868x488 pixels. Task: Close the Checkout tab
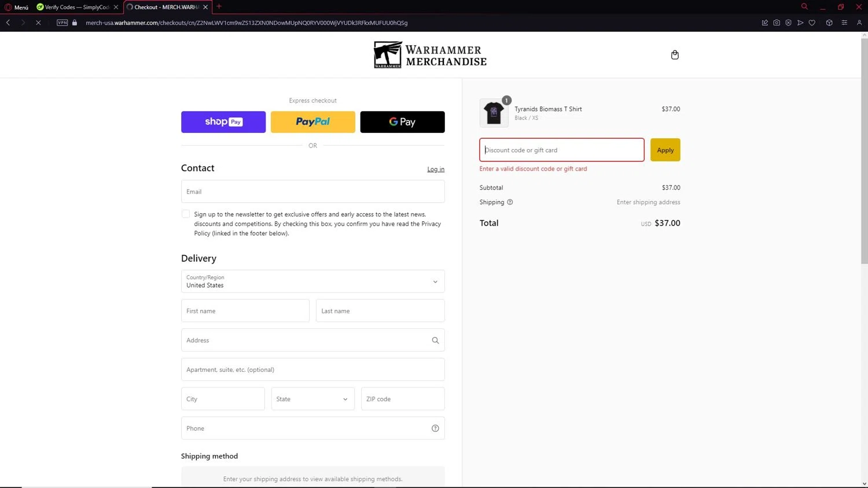(205, 7)
